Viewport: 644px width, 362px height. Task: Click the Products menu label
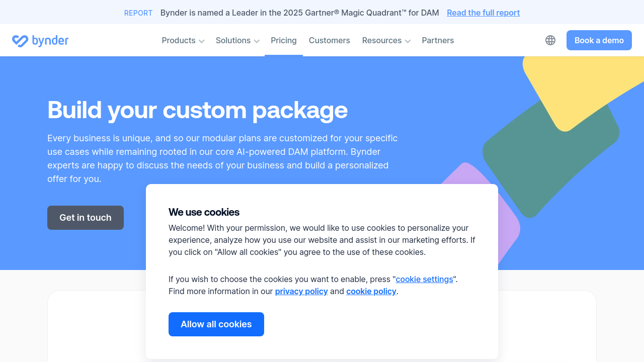[x=179, y=40]
